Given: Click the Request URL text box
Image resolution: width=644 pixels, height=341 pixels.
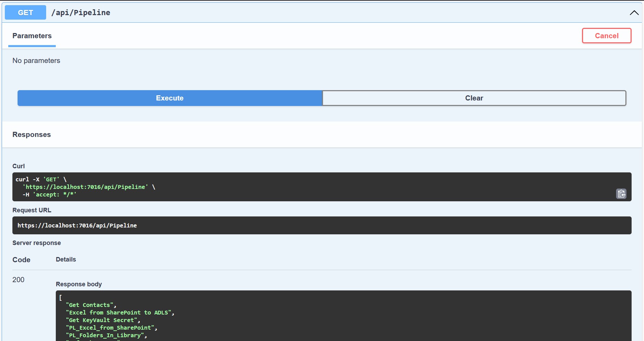Looking at the screenshot, I should click(x=322, y=225).
